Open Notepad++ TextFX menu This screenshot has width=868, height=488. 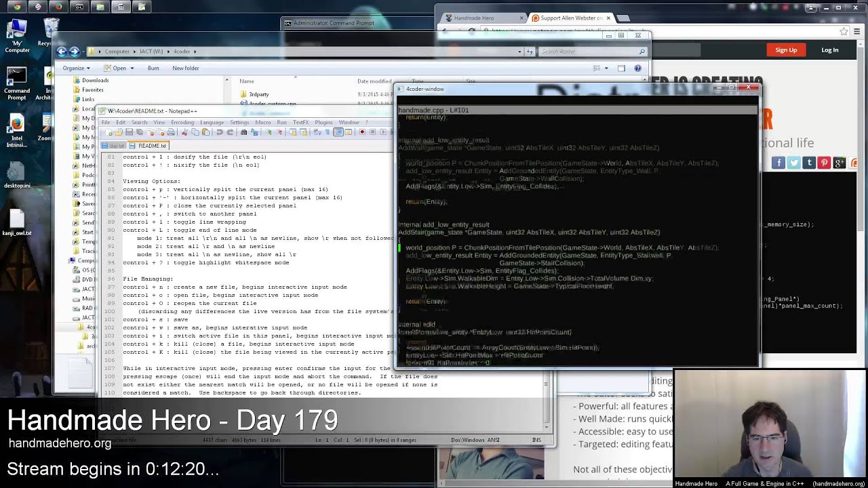pyautogui.click(x=300, y=123)
